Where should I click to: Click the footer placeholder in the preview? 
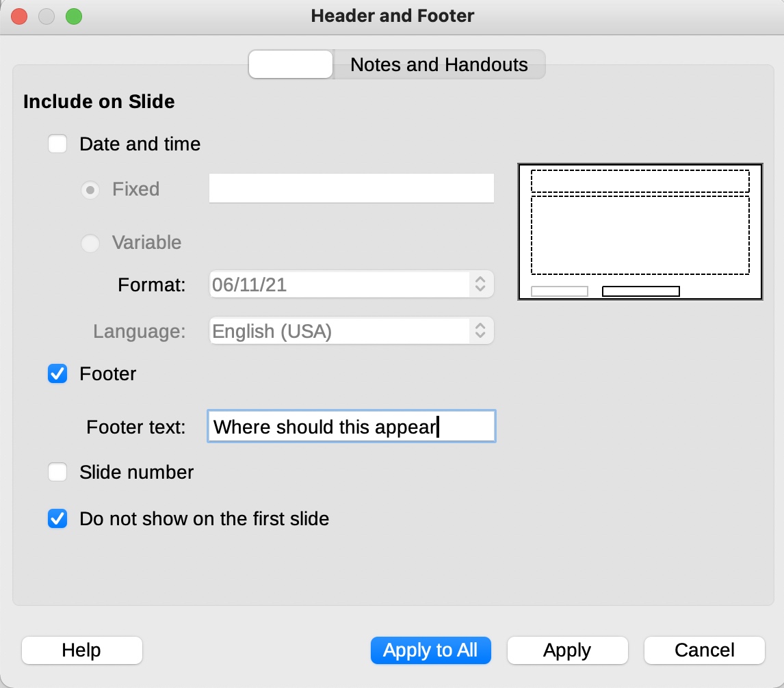click(x=641, y=291)
